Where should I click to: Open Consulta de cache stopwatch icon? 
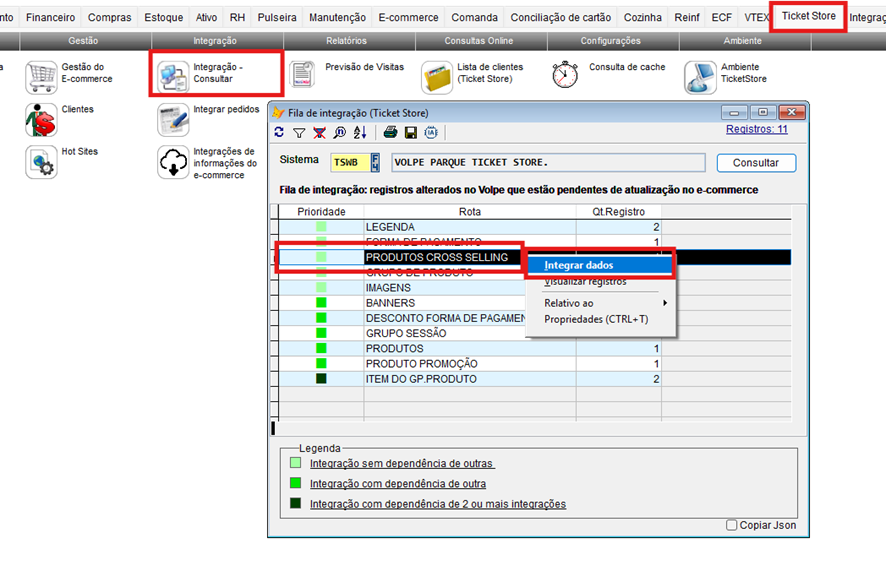(565, 75)
